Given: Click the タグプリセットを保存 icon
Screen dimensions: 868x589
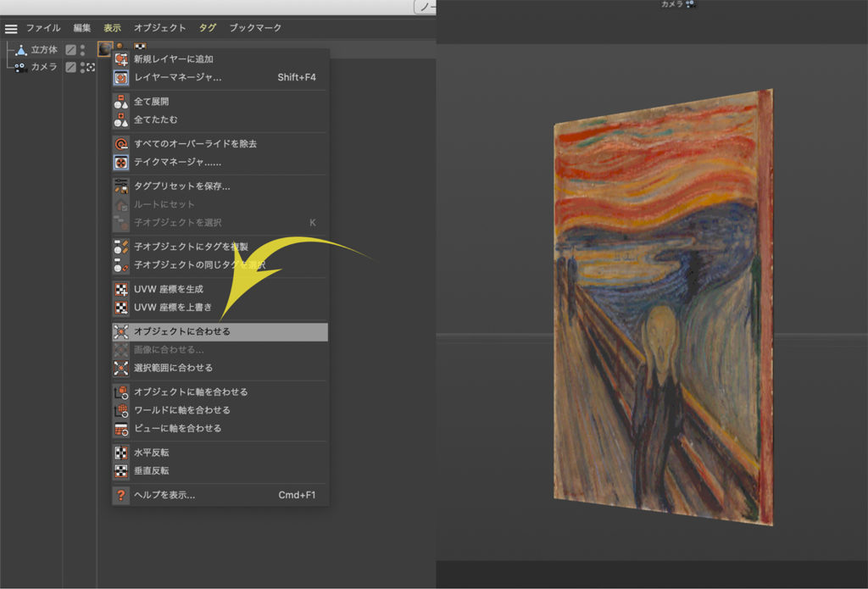Looking at the screenshot, I should [x=120, y=186].
